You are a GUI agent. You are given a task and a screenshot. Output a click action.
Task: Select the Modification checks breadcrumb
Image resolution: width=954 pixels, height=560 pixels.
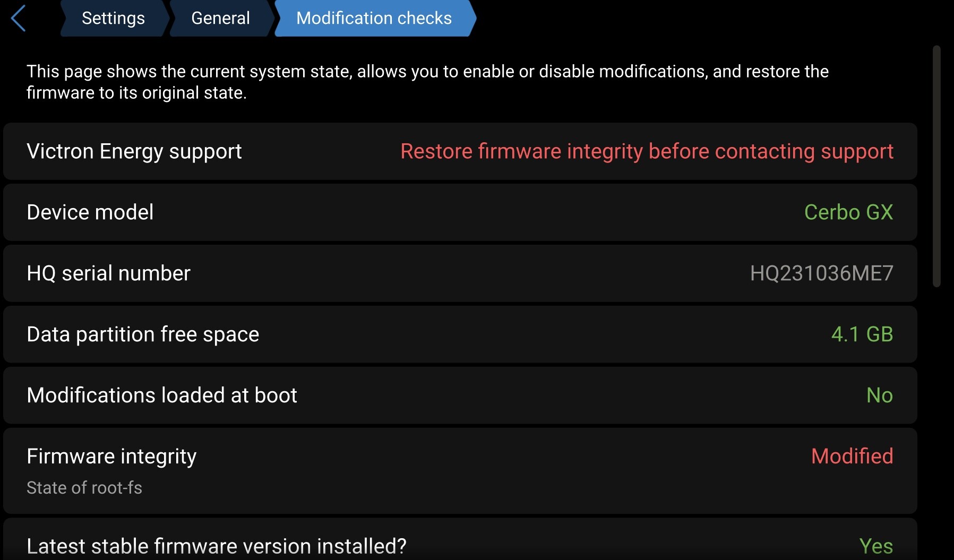[x=374, y=19]
